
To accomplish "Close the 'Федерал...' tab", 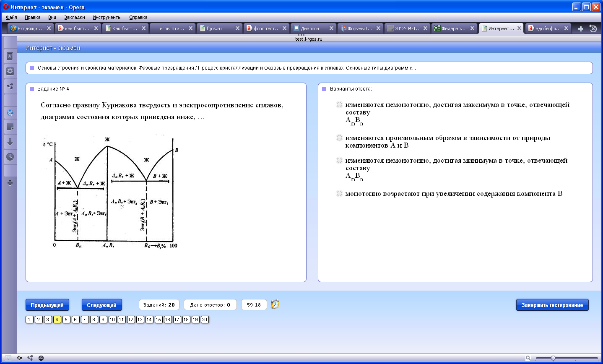I will 472,28.
